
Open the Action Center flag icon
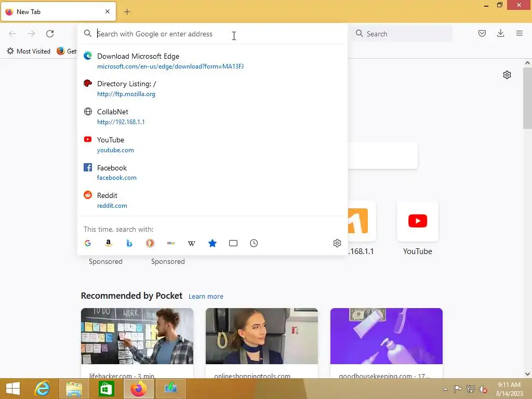pyautogui.click(x=458, y=389)
